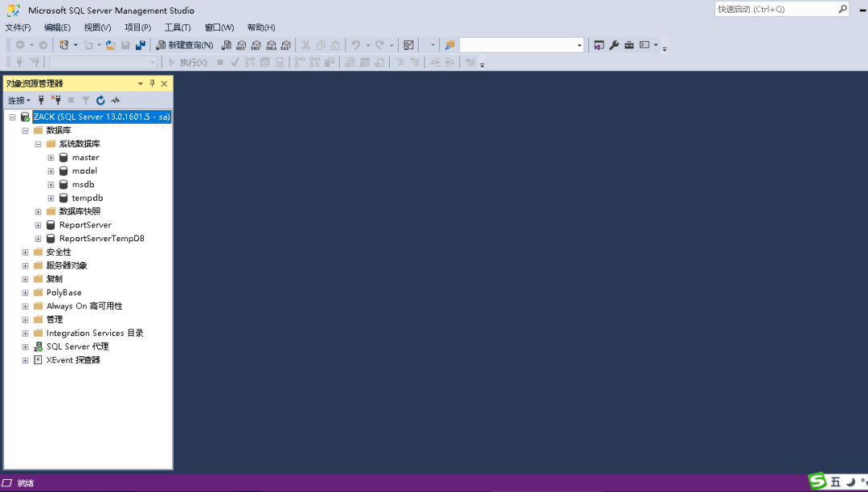Select the 服务器对象 folder
Viewport: 868px width, 492px height.
pos(67,265)
